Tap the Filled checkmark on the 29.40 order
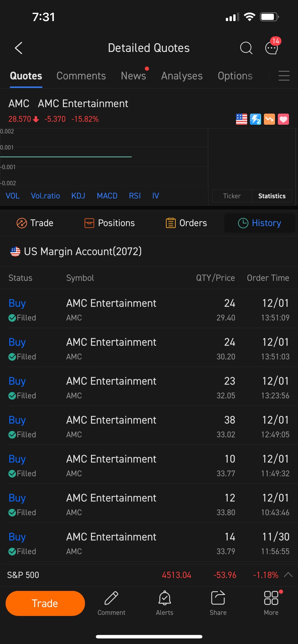Screen dimensions: 298x644 tap(12, 318)
